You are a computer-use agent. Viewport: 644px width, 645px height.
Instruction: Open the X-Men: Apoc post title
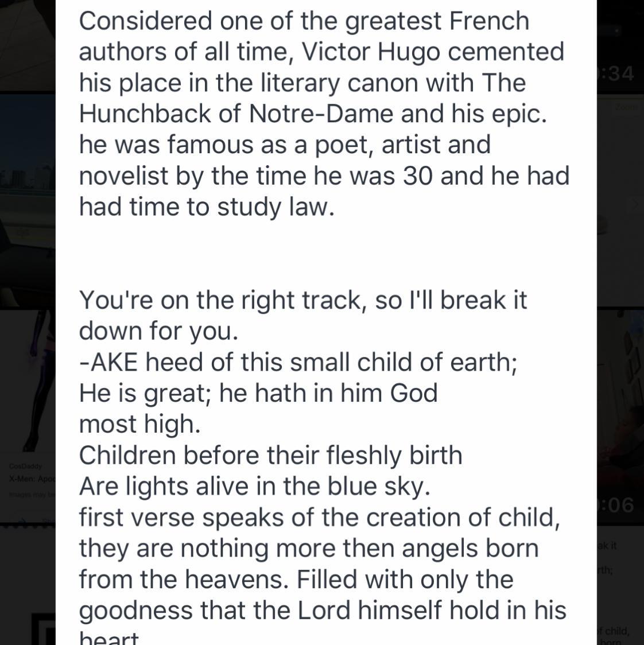click(32, 479)
